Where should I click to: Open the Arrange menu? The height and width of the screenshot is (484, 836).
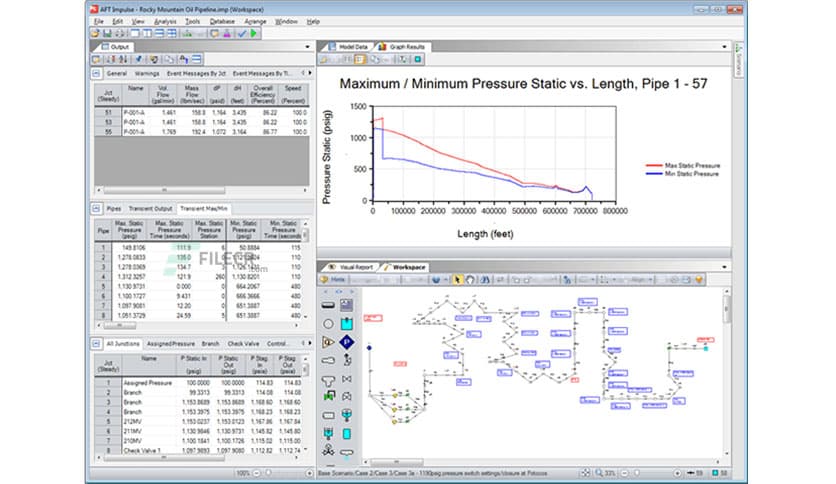255,21
